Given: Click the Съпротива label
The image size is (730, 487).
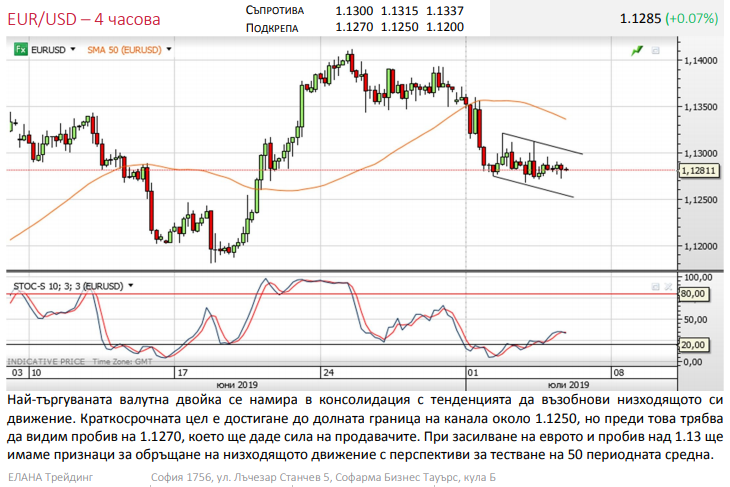Looking at the screenshot, I should click(x=275, y=10).
